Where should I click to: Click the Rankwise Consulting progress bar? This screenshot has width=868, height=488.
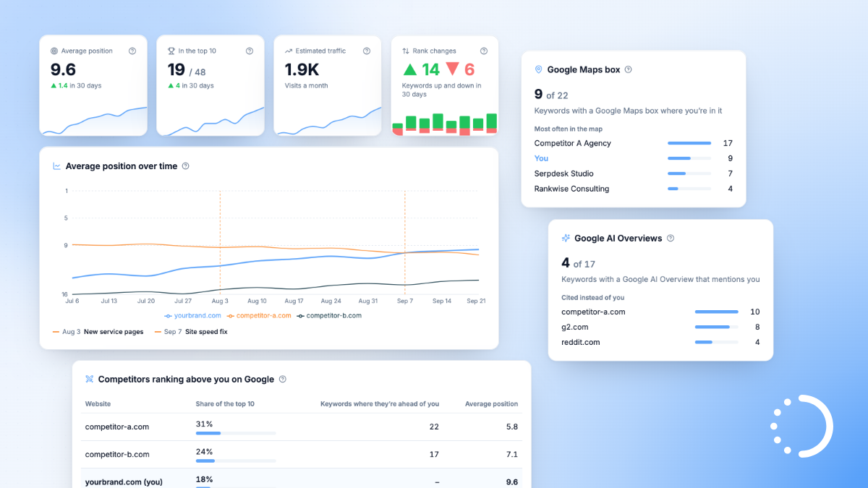pyautogui.click(x=689, y=189)
